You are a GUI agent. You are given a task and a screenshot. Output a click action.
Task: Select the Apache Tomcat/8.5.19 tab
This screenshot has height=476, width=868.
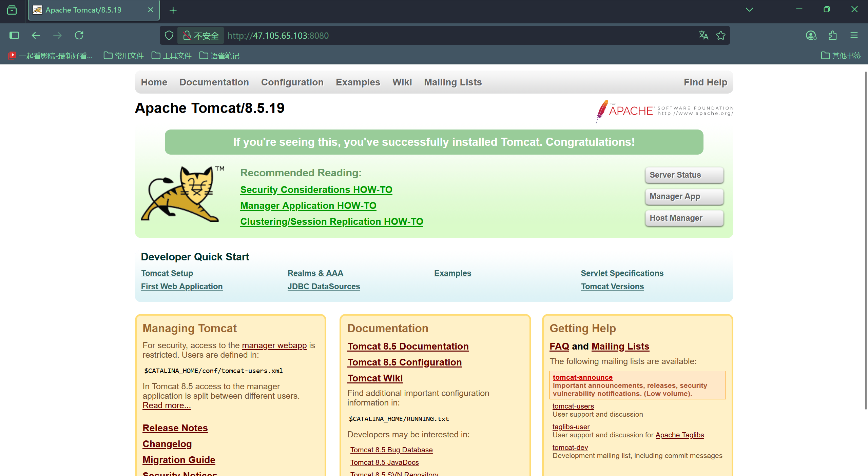tap(94, 10)
